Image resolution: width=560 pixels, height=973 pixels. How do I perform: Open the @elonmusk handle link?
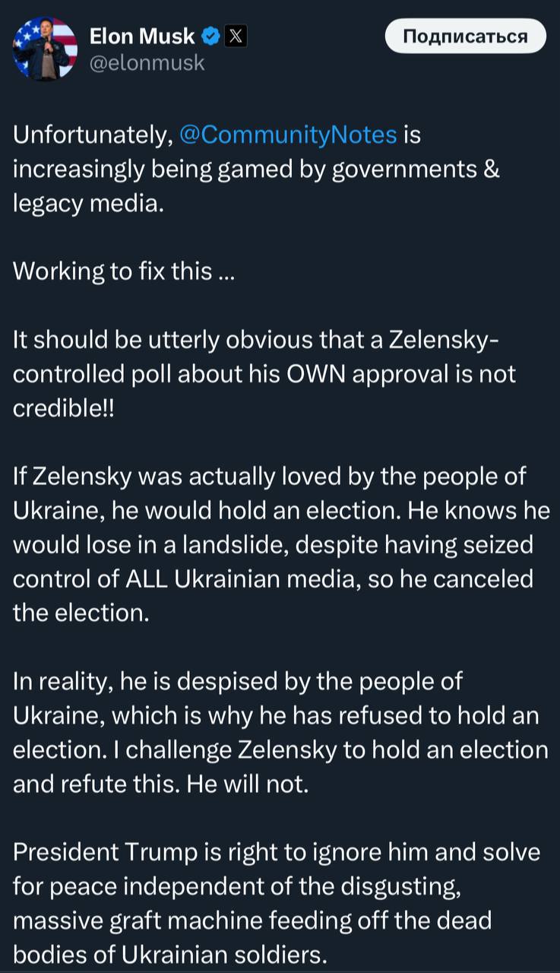[147, 62]
